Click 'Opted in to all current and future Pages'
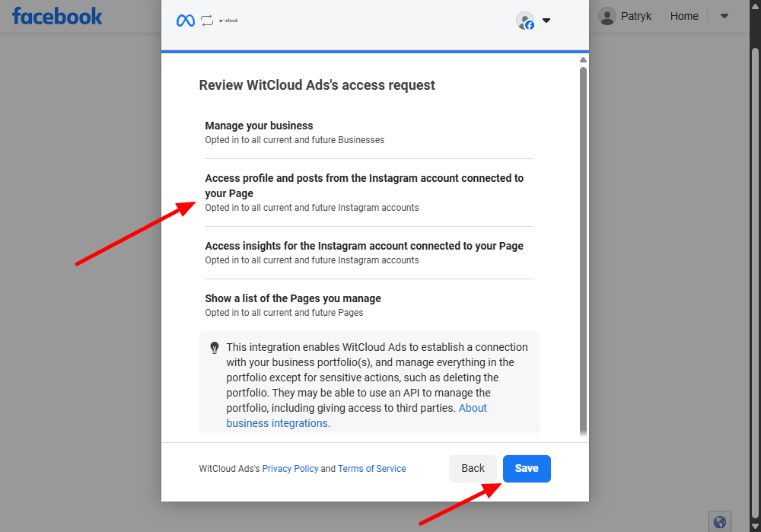 click(284, 313)
